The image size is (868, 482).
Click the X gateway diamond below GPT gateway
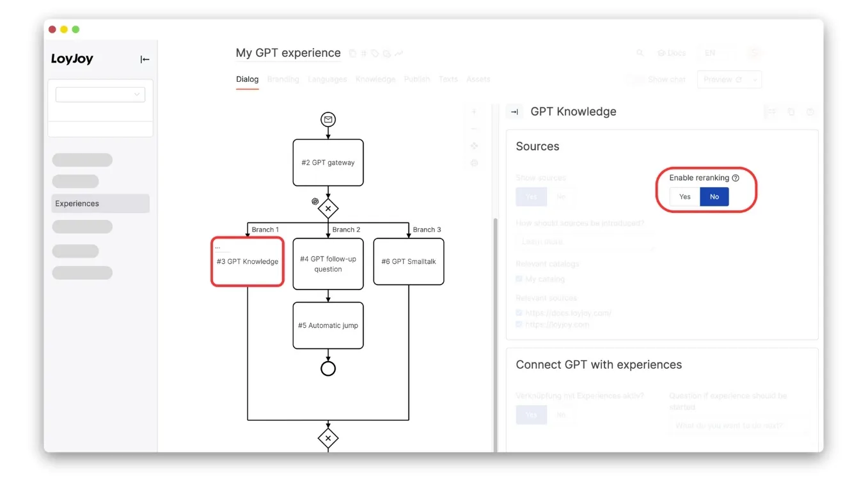coord(328,208)
